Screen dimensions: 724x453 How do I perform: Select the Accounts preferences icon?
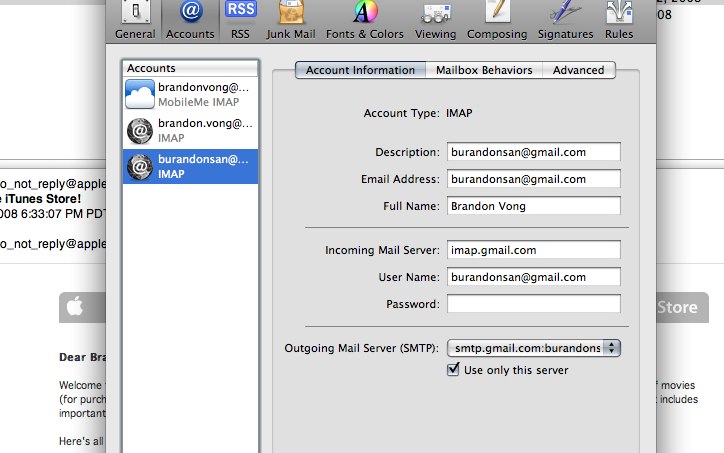click(190, 21)
